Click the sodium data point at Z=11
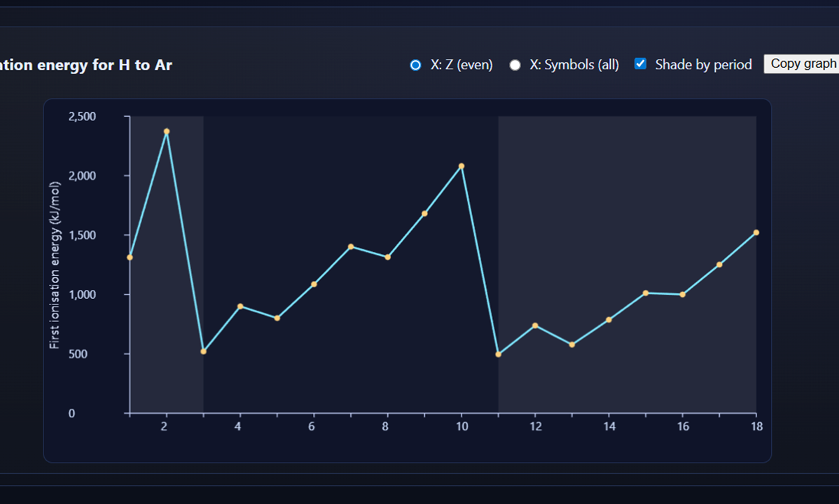Image resolution: width=839 pixels, height=504 pixels. [499, 353]
